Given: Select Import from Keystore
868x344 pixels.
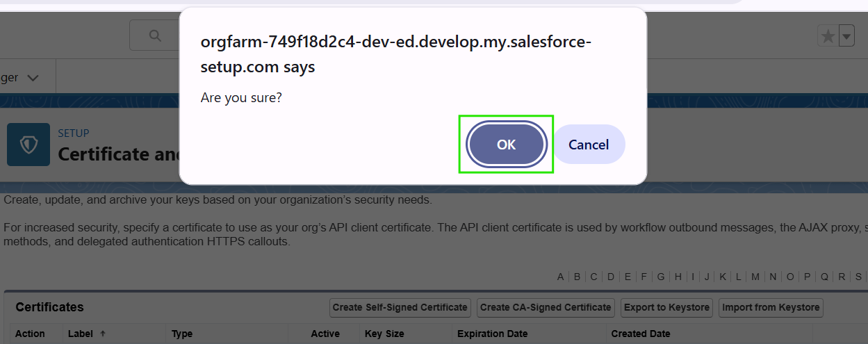Looking at the screenshot, I should click(771, 307).
